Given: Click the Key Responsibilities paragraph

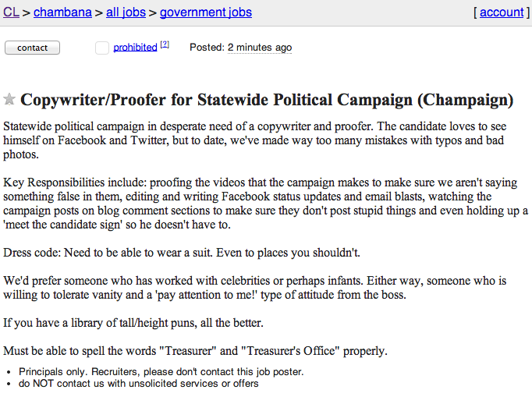Looking at the screenshot, I should coord(266,204).
